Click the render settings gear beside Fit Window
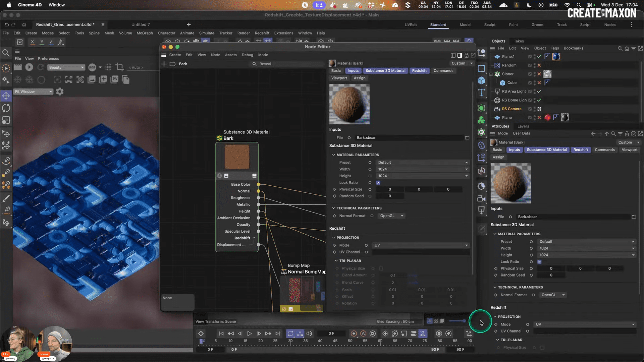This screenshot has width=644, height=362. [60, 92]
